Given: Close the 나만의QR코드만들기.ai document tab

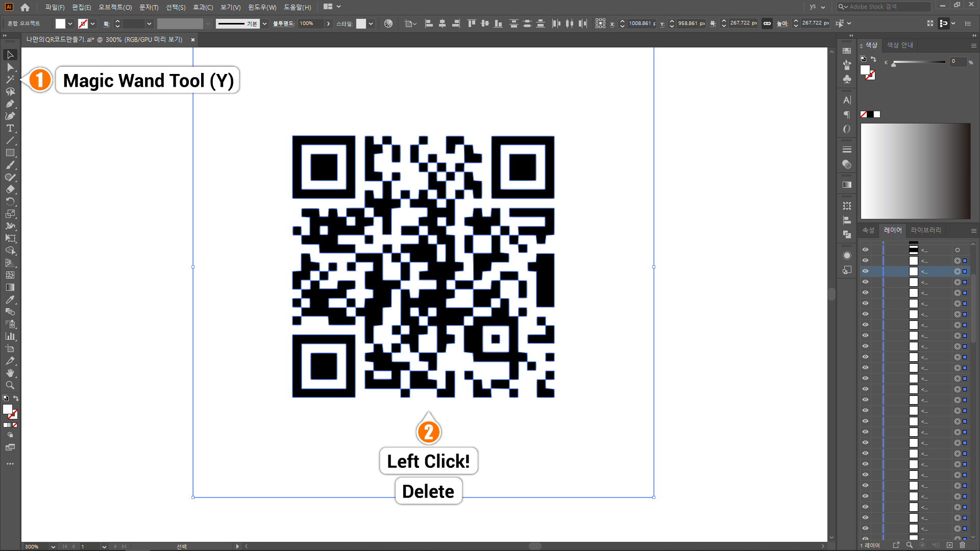Looking at the screenshot, I should 193,39.
